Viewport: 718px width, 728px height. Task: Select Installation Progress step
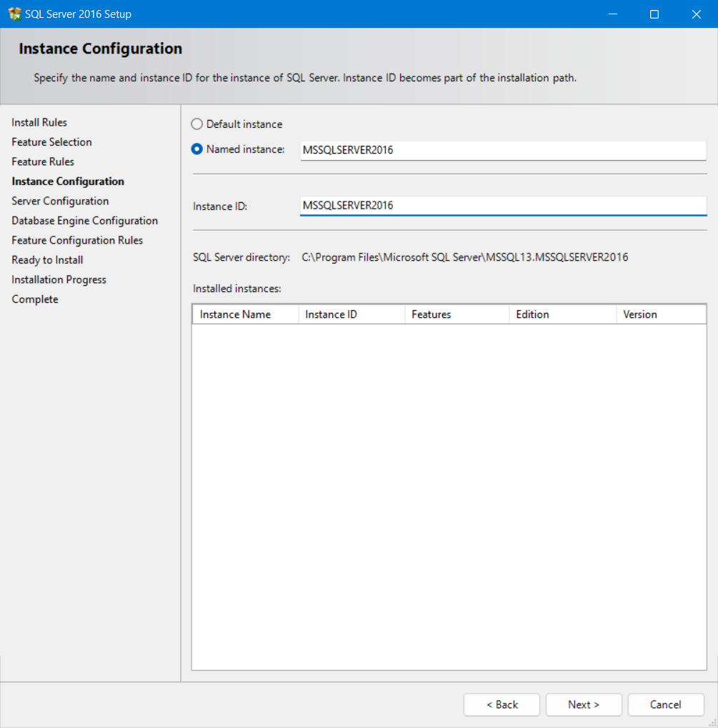pyautogui.click(x=59, y=279)
